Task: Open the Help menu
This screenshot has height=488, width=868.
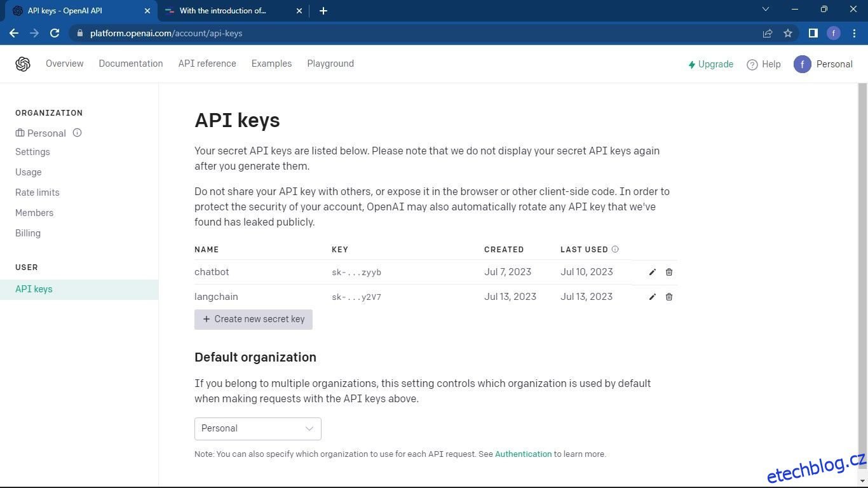Action: pyautogui.click(x=764, y=64)
